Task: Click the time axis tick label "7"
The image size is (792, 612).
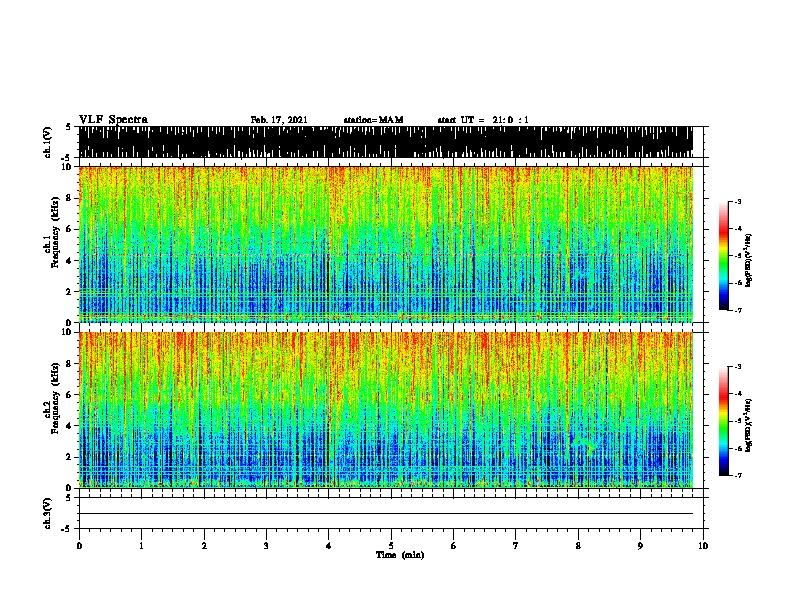Action: coord(516,545)
